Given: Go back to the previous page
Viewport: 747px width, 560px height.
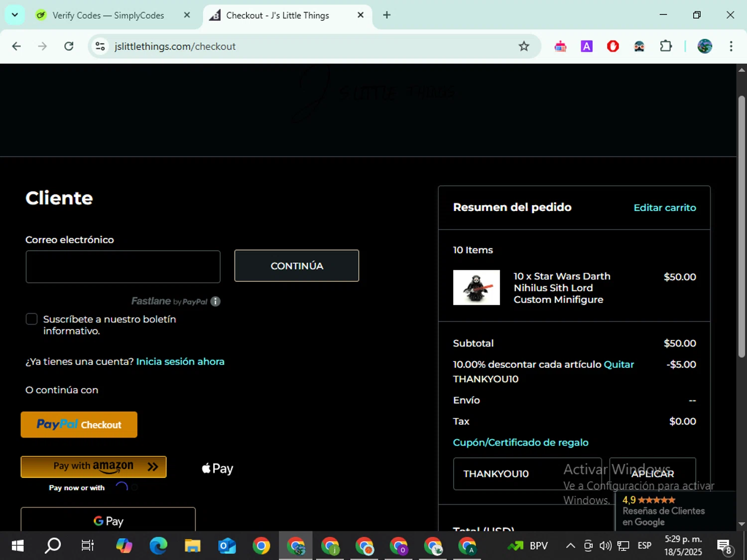Looking at the screenshot, I should click(16, 46).
